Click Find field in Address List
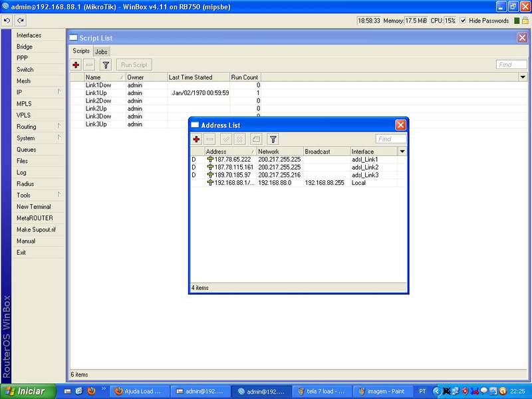The width and height of the screenshot is (532, 399). pyautogui.click(x=391, y=139)
